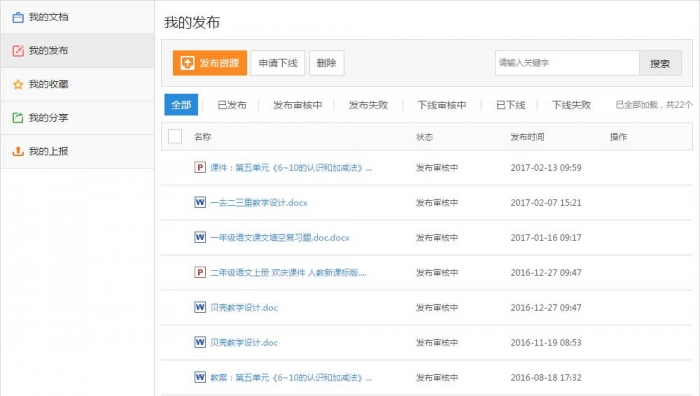The image size is (700, 396).
Task: Open 我的上报 in the sidebar
Action: click(x=78, y=151)
